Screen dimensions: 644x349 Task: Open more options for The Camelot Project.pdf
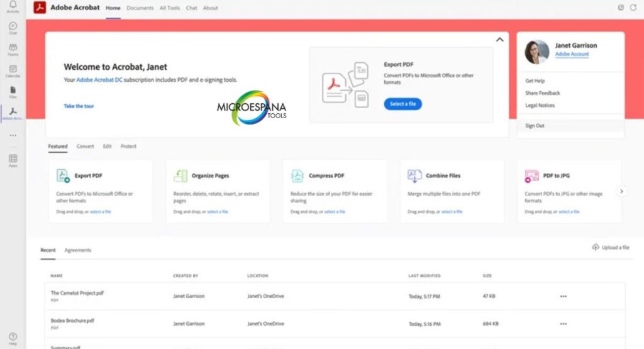tap(563, 296)
